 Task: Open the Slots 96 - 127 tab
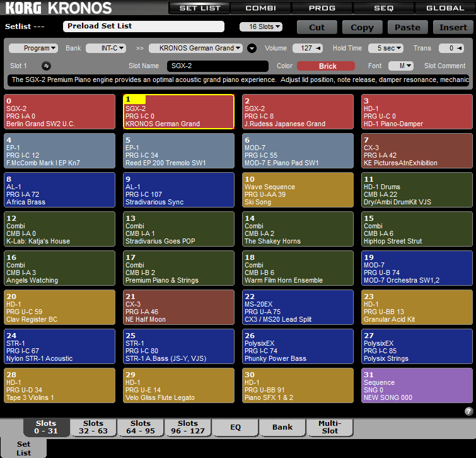(x=188, y=427)
